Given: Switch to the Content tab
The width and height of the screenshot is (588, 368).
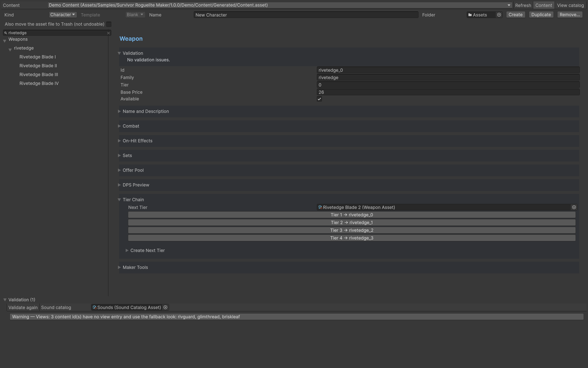Looking at the screenshot, I should click(544, 5).
